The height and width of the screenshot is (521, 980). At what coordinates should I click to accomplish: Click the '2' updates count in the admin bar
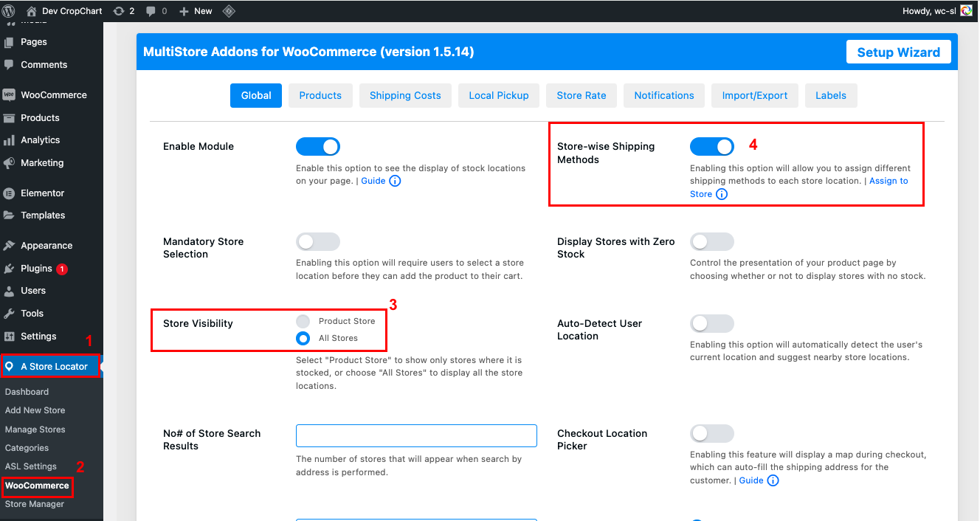point(132,11)
